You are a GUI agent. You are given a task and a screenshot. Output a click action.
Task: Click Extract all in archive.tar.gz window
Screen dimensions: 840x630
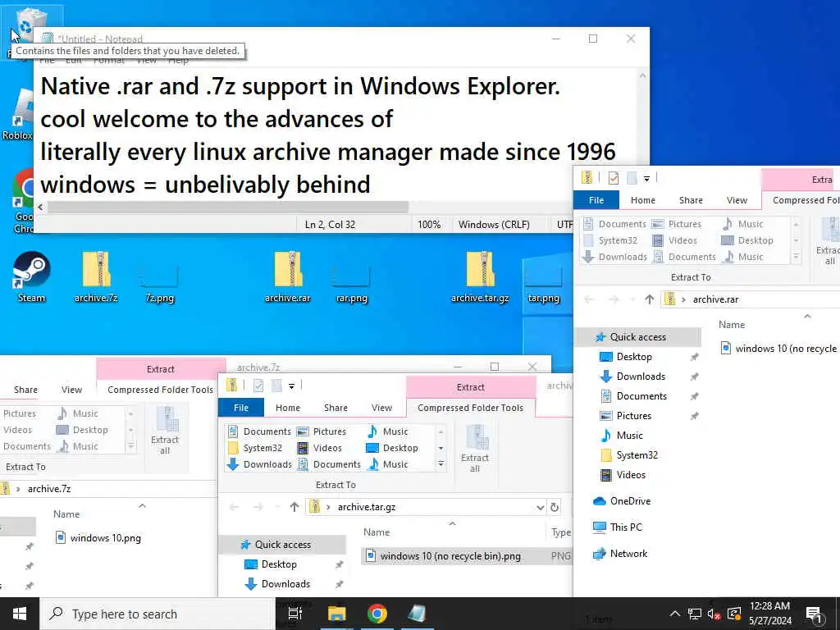click(x=475, y=449)
